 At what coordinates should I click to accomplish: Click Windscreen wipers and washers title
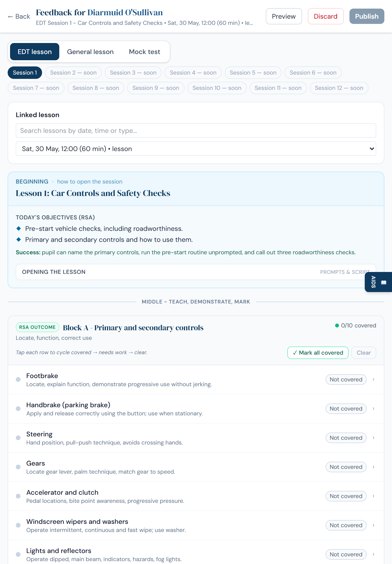(x=77, y=522)
